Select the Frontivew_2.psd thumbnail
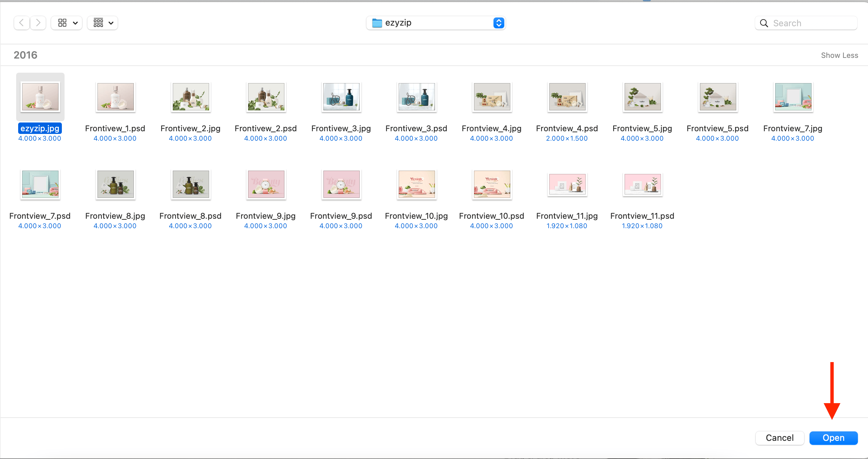868x459 pixels. pyautogui.click(x=266, y=97)
